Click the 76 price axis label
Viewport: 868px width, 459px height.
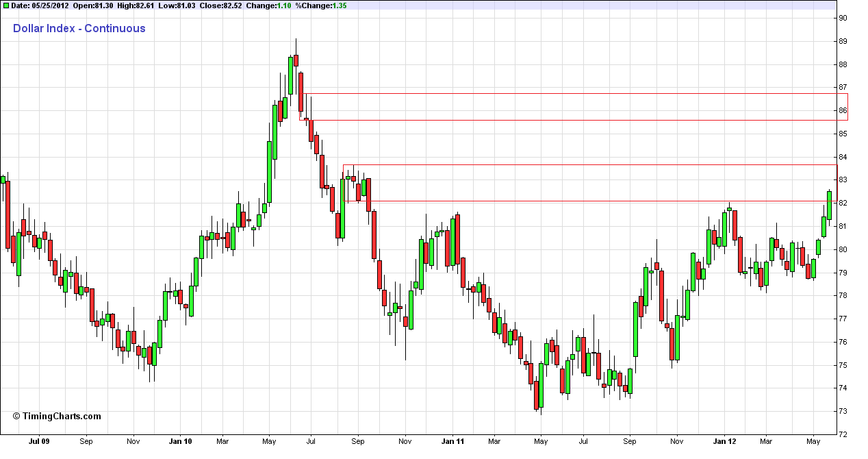pyautogui.click(x=843, y=342)
